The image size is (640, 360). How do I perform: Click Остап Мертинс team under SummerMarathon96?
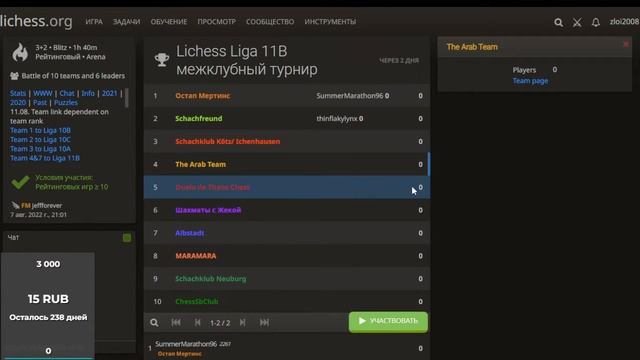pos(180,354)
